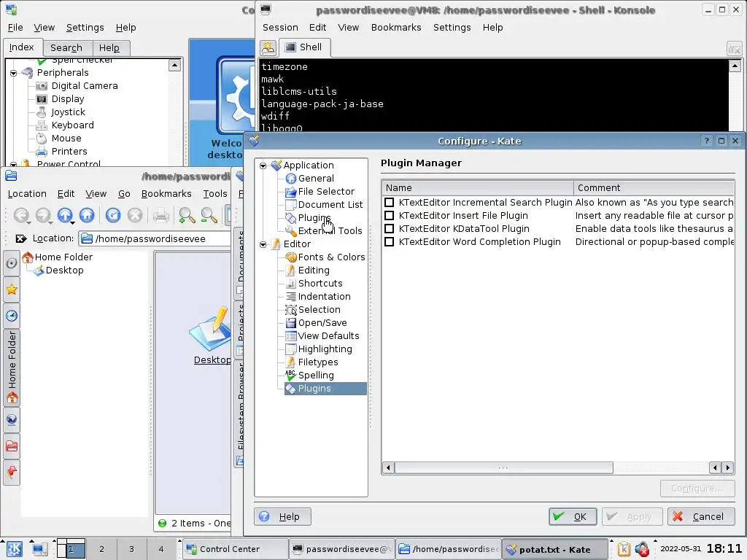The width and height of the screenshot is (747, 560).
Task: Click the Zoom In magnifier in Konqueror
Action: tap(186, 216)
